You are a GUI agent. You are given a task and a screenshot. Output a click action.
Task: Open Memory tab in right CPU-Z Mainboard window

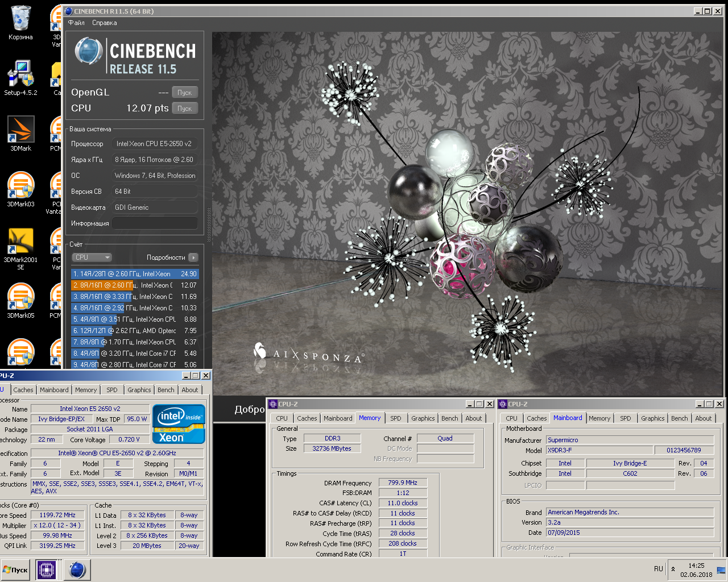[x=599, y=418]
